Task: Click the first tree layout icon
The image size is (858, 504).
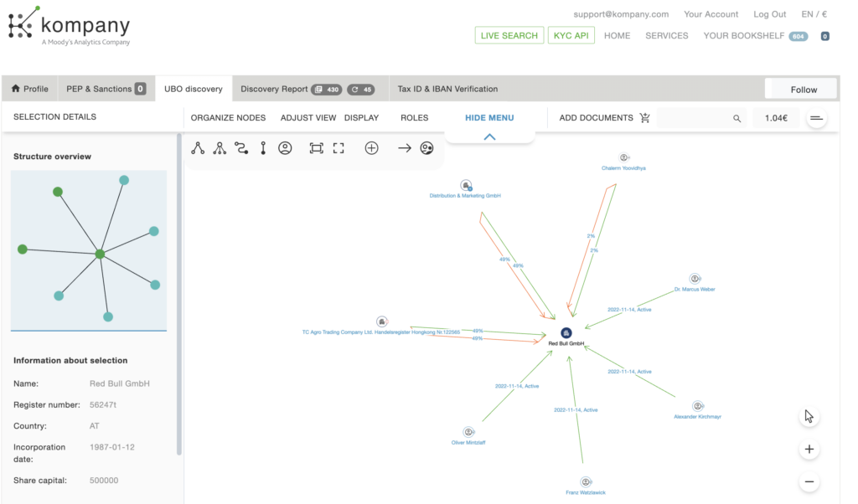Action: [x=198, y=148]
